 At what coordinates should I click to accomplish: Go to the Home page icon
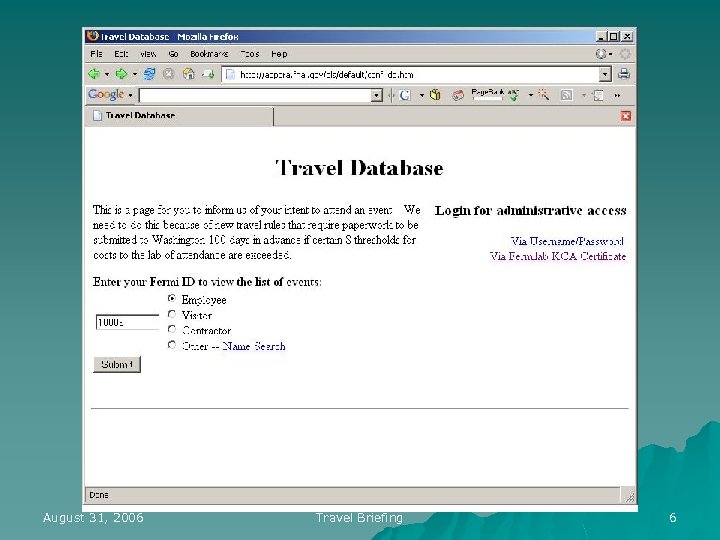pos(188,74)
